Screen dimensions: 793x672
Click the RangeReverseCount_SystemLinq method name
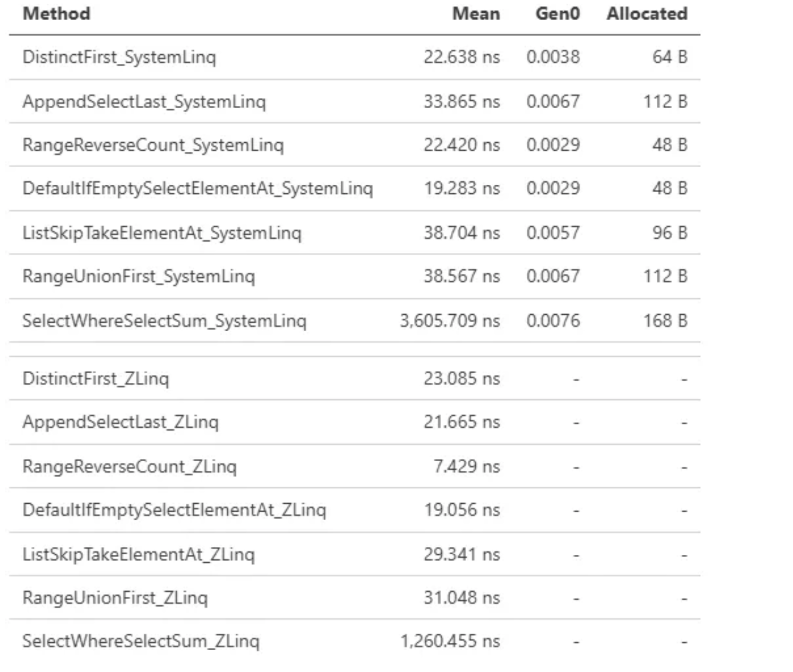(x=153, y=145)
